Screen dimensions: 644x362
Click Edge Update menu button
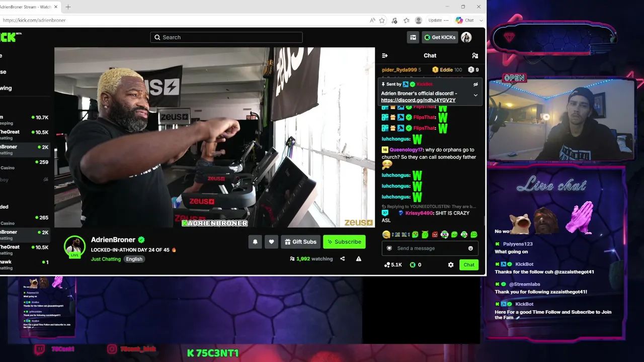tap(438, 20)
